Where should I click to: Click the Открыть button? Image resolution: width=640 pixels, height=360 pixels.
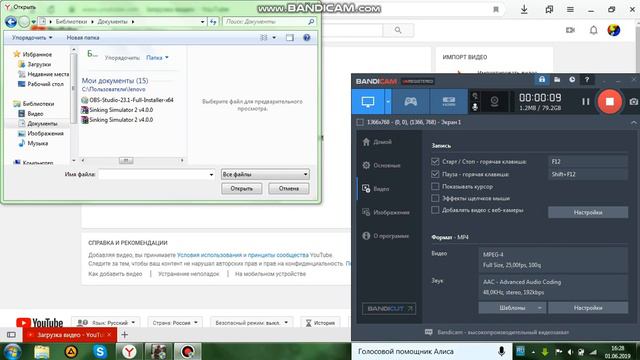click(x=242, y=189)
